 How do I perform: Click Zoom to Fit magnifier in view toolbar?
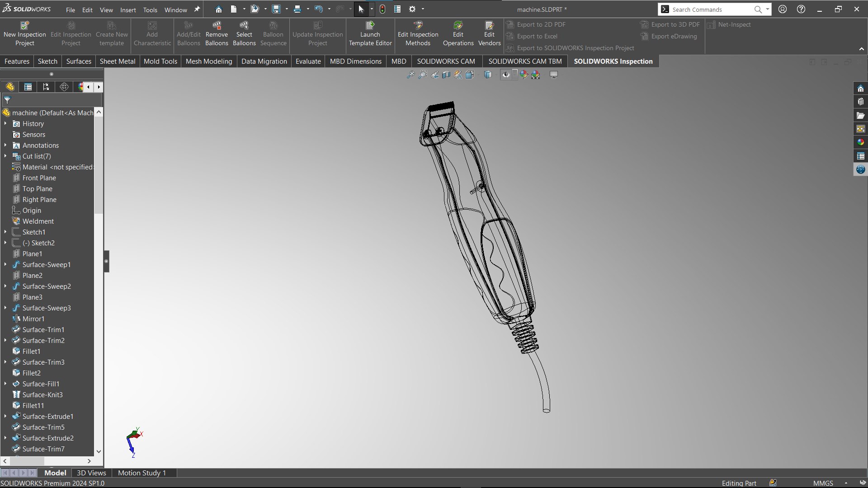[x=410, y=75]
